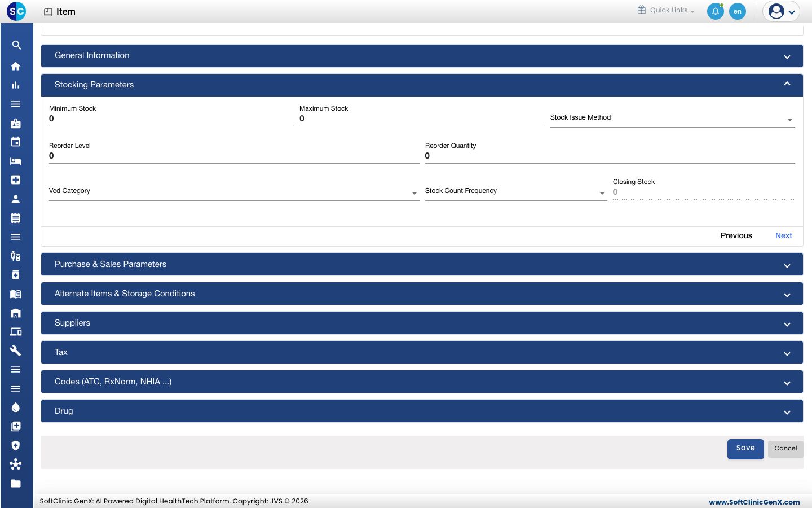Focus the Reorder Level field
Image resolution: width=812 pixels, height=508 pixels.
[234, 156]
